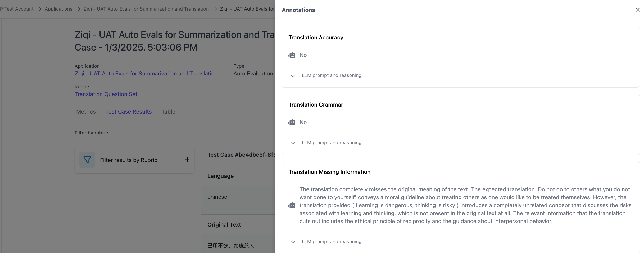
Task: Switch to the Metrics tab
Action: pos(86,112)
